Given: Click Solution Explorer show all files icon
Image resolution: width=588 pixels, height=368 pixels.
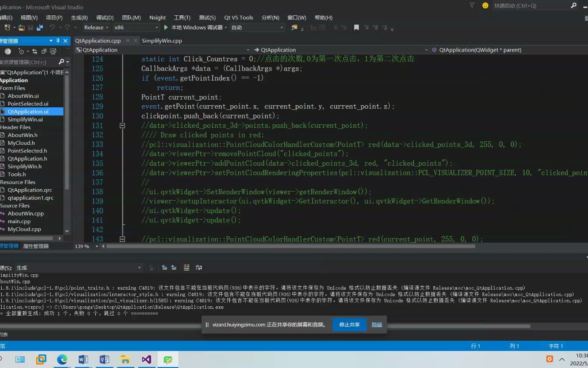Looking at the screenshot, I should pos(53,51).
